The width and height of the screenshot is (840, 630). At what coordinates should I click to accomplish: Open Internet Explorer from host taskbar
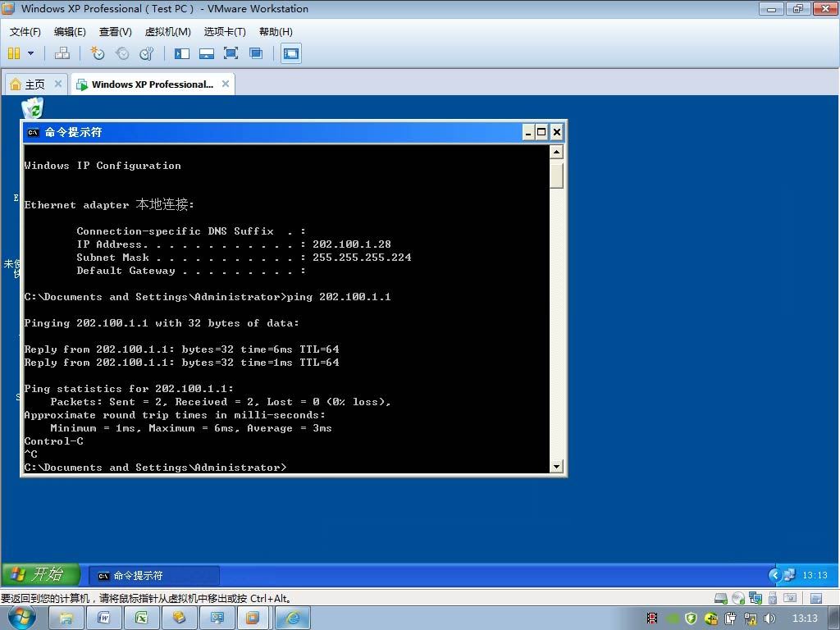(x=293, y=619)
